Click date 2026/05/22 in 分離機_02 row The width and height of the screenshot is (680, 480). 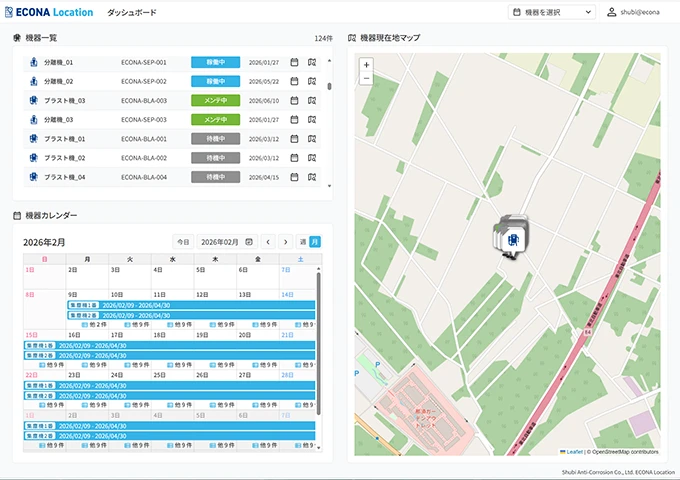click(264, 81)
